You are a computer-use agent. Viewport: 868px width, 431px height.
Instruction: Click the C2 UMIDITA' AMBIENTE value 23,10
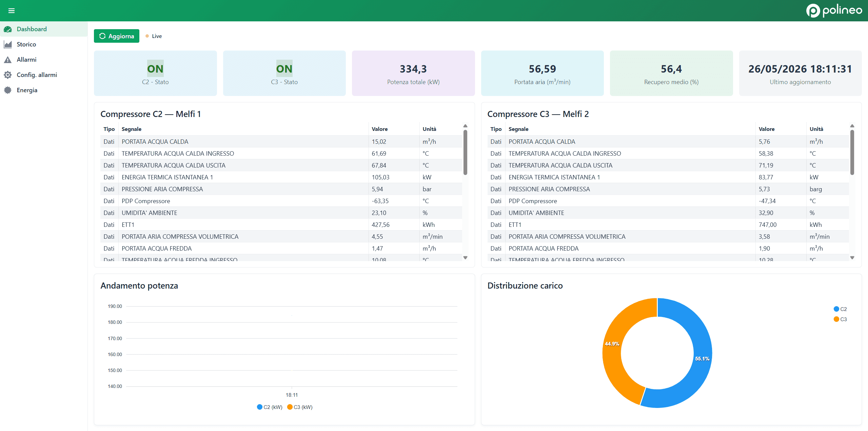379,213
